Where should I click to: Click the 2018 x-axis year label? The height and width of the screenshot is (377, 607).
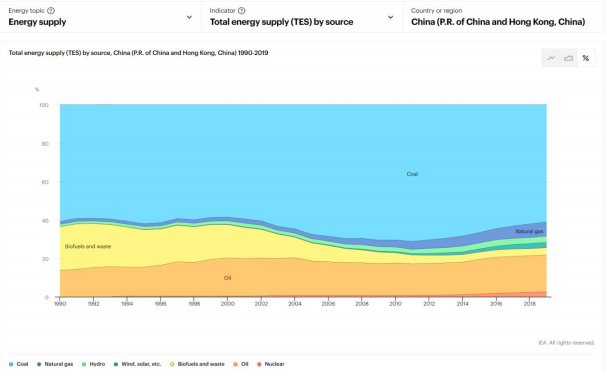pos(530,304)
